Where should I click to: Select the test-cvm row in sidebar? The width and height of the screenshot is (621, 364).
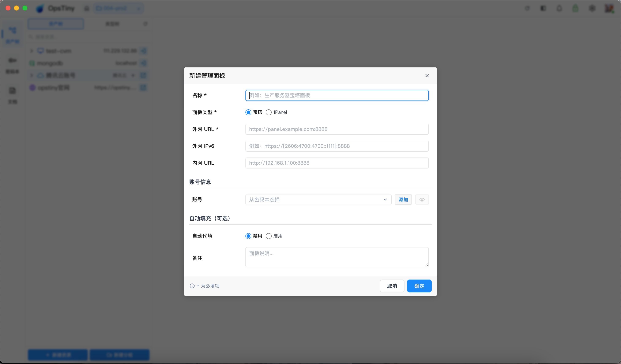pos(89,51)
